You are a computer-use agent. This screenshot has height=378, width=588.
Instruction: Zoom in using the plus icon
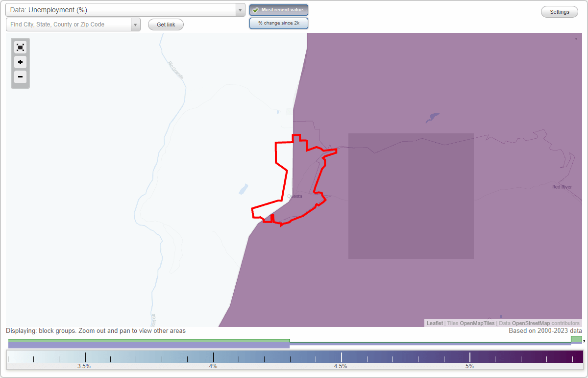pos(20,62)
